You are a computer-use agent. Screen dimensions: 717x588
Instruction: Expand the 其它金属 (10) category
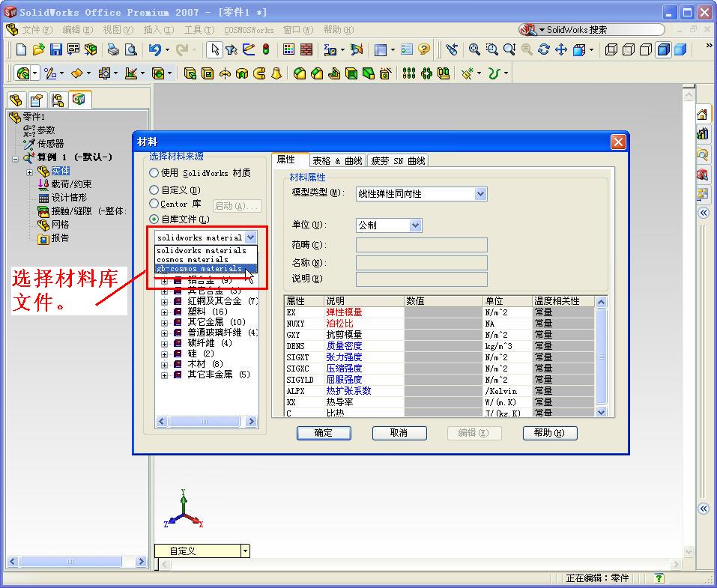tap(164, 322)
